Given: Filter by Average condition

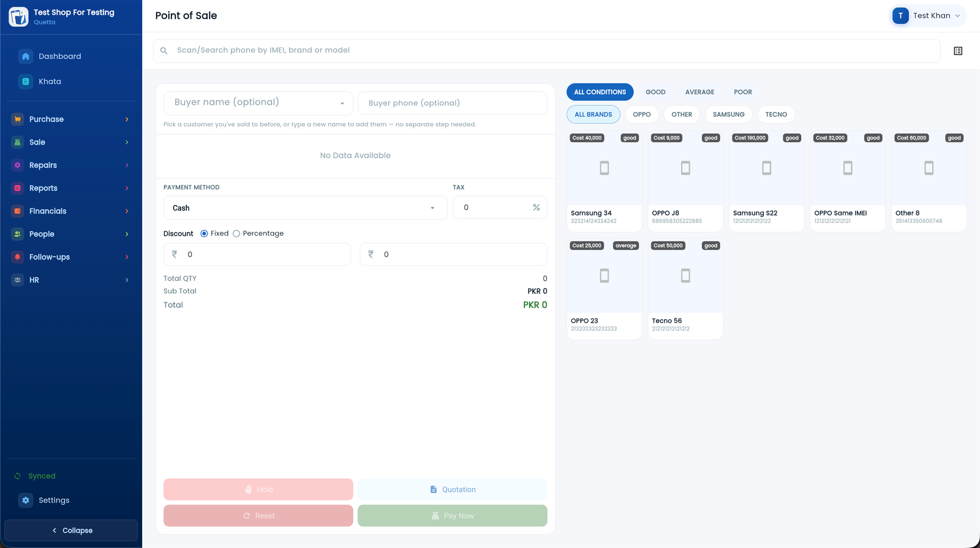Looking at the screenshot, I should coord(699,92).
